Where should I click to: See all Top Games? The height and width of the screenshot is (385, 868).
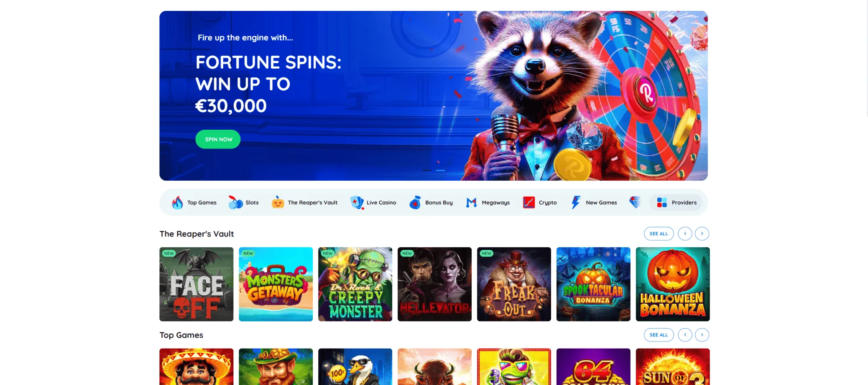click(659, 335)
